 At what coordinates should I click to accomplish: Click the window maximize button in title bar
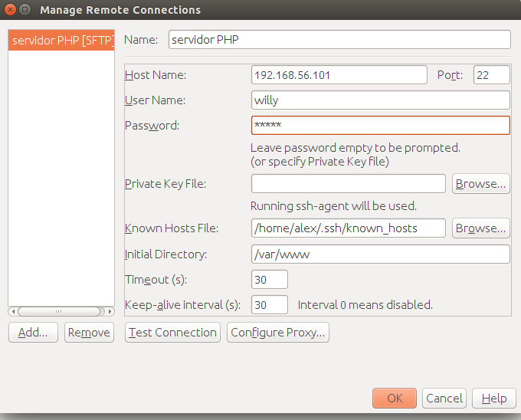coord(25,10)
